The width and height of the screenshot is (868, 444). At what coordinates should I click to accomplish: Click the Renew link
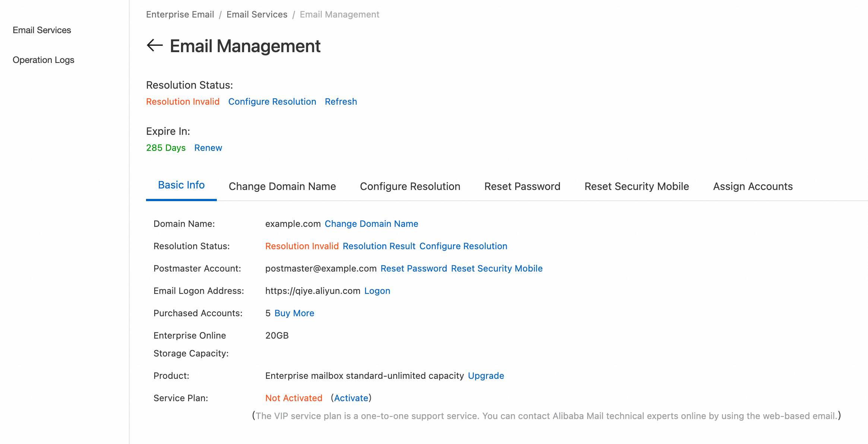pyautogui.click(x=208, y=148)
